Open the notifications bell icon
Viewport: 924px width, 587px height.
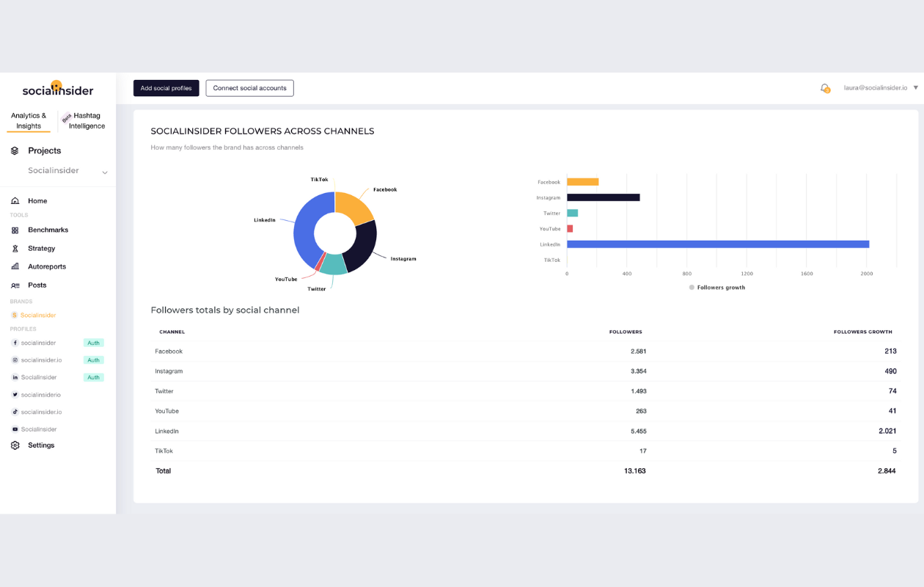click(x=825, y=88)
